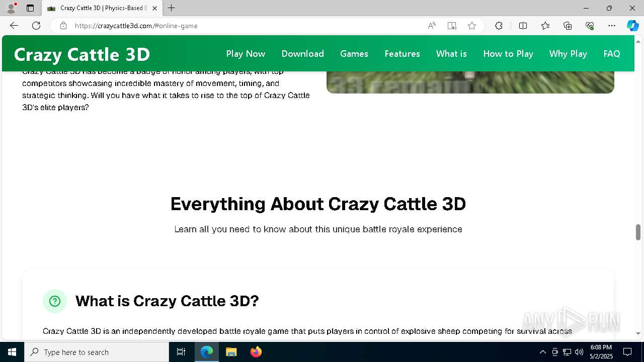Open Windows Start menu
The height and width of the screenshot is (362, 644).
(12, 352)
